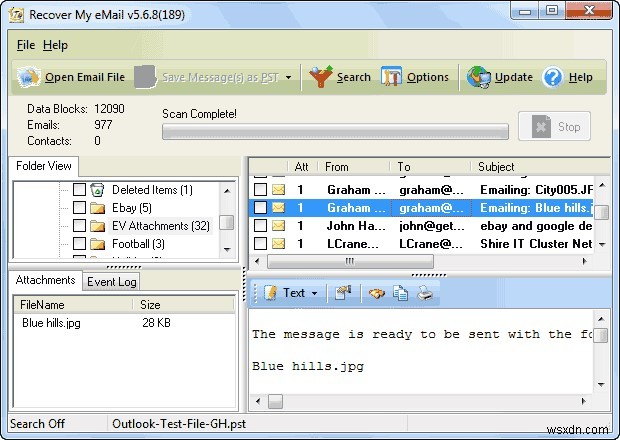The width and height of the screenshot is (620, 440).
Task: Open the Save Message(s) as PST dropdown arrow
Action: point(289,77)
